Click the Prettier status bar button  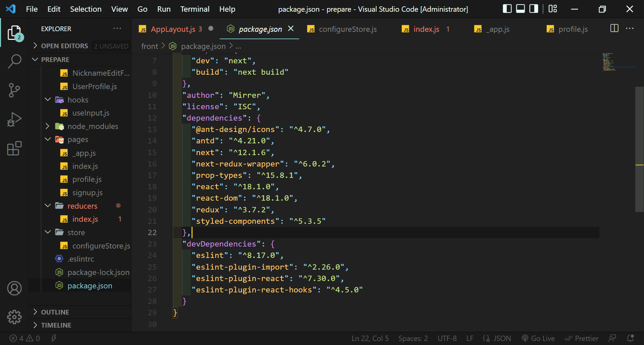tap(582, 338)
